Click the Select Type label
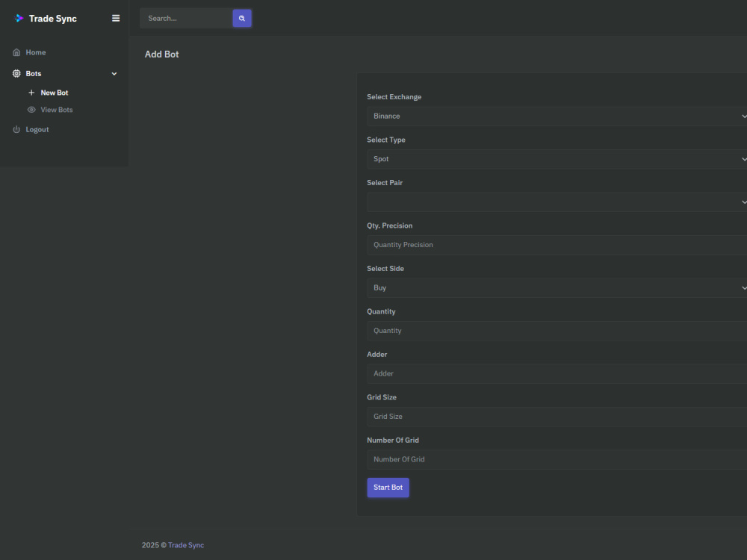Image resolution: width=747 pixels, height=560 pixels. click(386, 140)
